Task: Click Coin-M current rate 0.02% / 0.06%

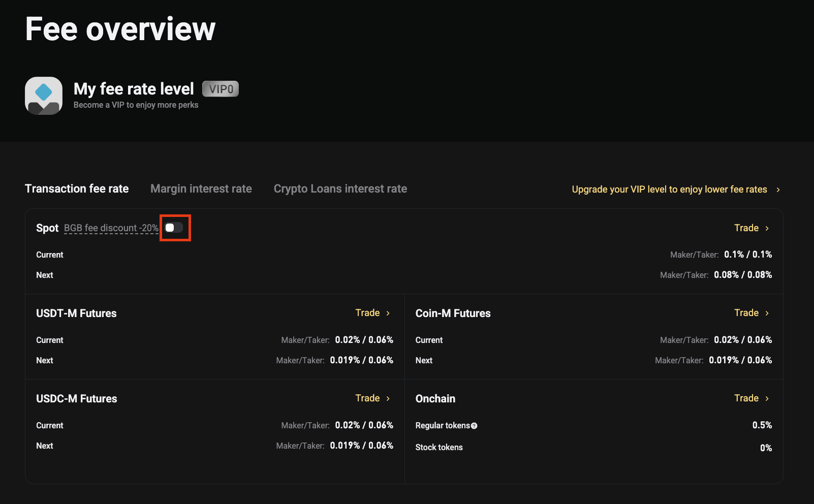Action: pyautogui.click(x=743, y=340)
